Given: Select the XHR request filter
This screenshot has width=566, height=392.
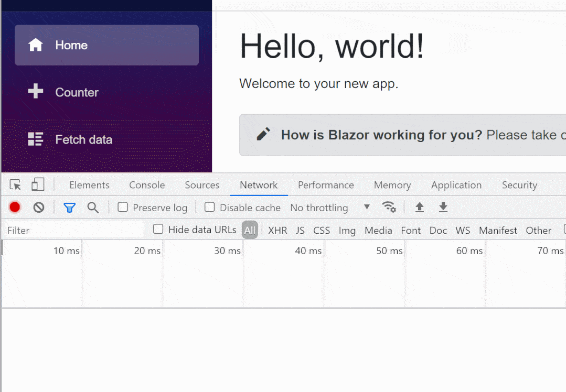Looking at the screenshot, I should 277,230.
